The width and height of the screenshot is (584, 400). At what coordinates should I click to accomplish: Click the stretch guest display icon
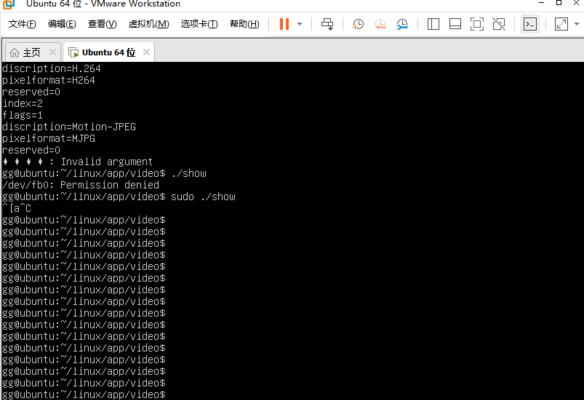pos(561,24)
